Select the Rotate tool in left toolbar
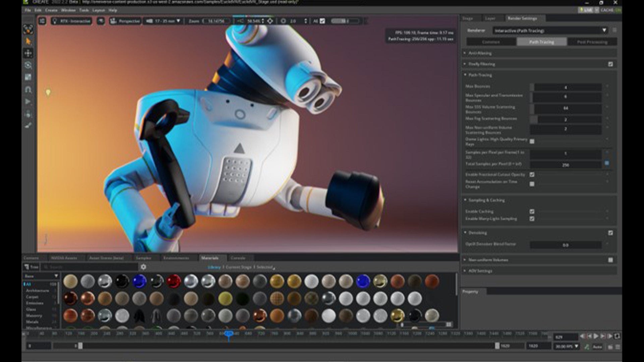 [28, 65]
